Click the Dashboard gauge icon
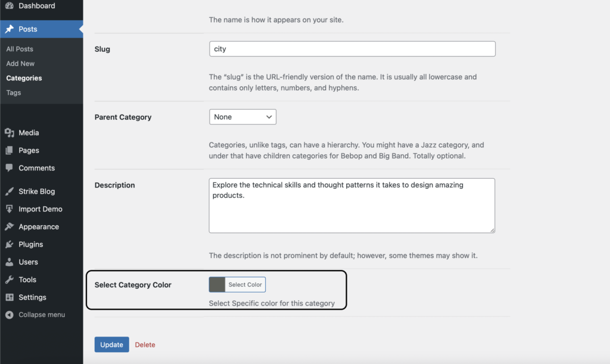This screenshot has width=610, height=364. tap(9, 6)
